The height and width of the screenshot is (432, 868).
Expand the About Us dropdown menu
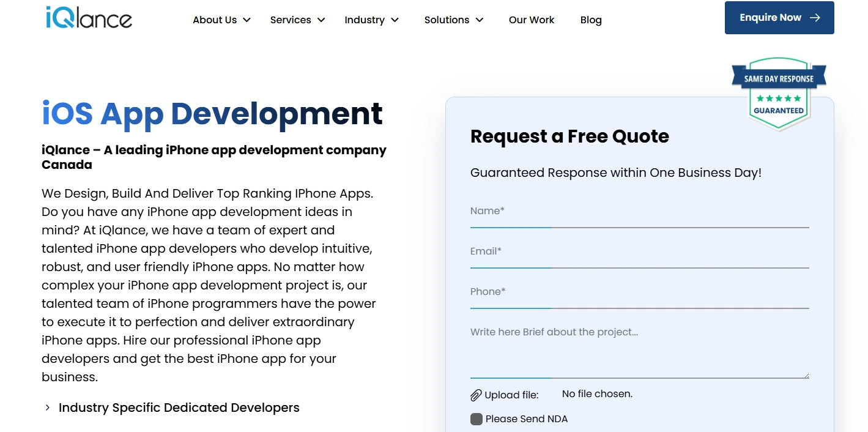[221, 20]
